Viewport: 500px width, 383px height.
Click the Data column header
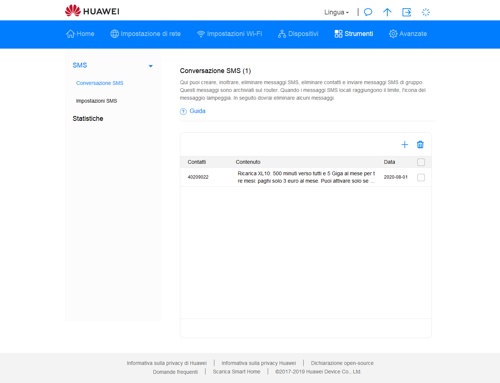(x=389, y=162)
